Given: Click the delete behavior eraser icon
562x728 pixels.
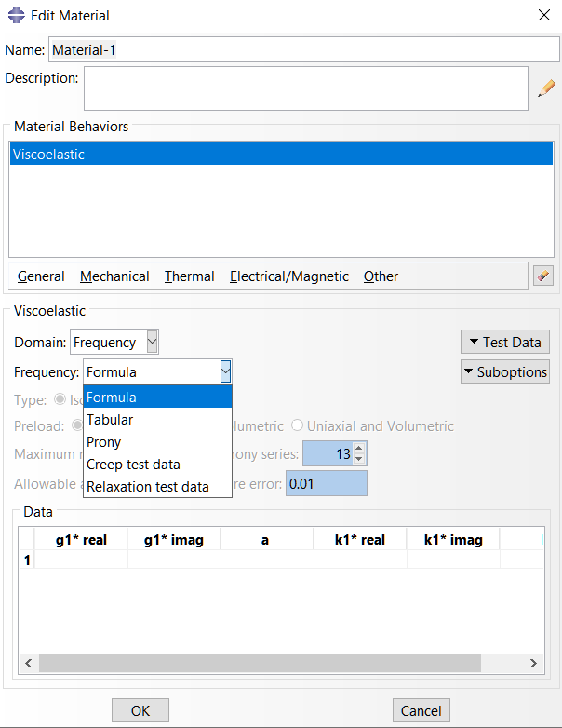Looking at the screenshot, I should (543, 276).
